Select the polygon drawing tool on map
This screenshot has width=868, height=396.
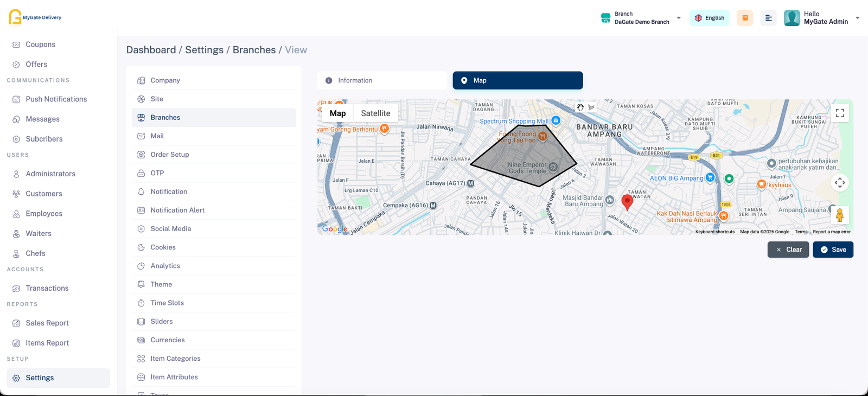(591, 107)
